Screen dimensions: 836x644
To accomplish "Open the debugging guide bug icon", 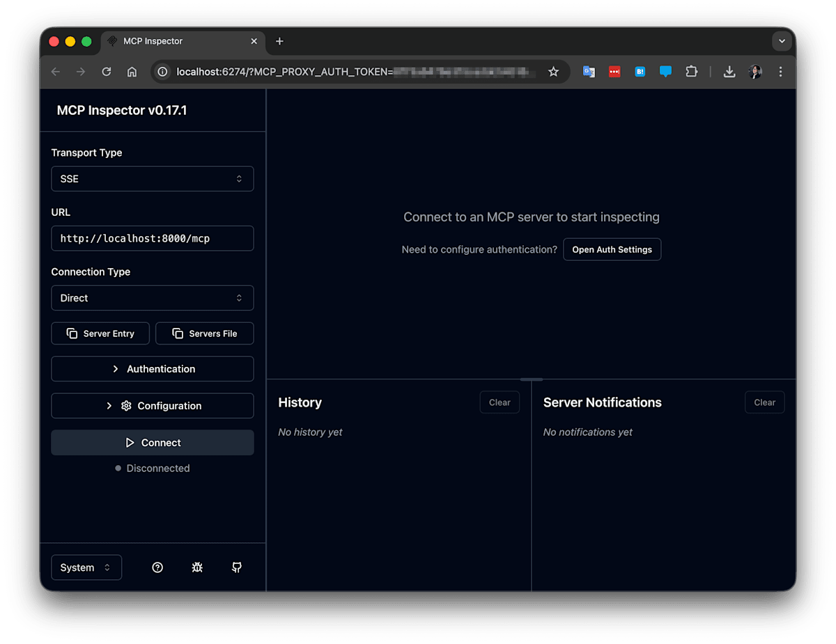I will (197, 567).
